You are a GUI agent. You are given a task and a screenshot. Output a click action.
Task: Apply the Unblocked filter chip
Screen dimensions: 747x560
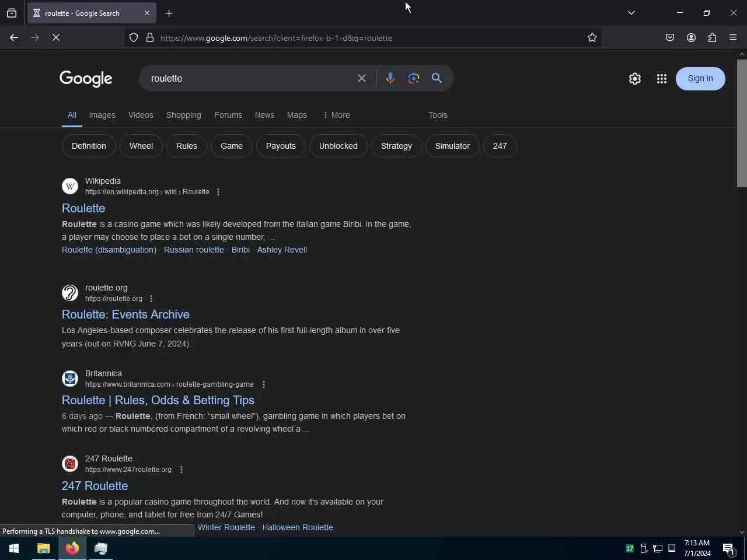338,146
